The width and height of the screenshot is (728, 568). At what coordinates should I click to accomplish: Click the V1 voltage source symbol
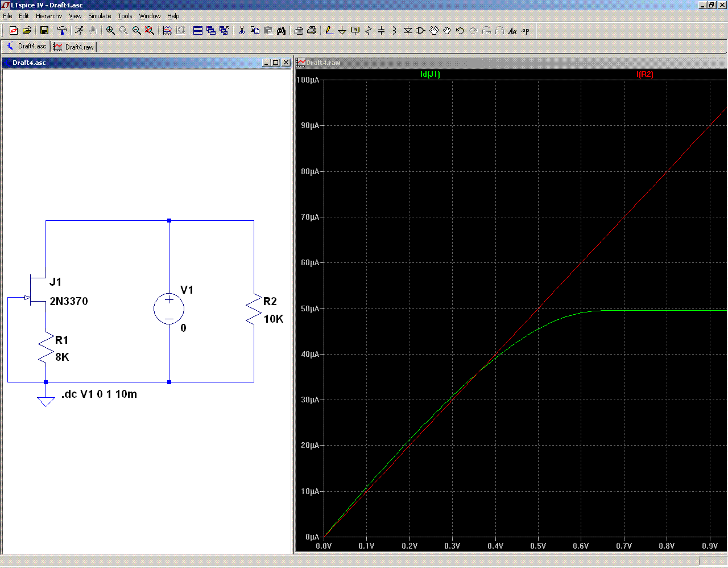tap(169, 308)
